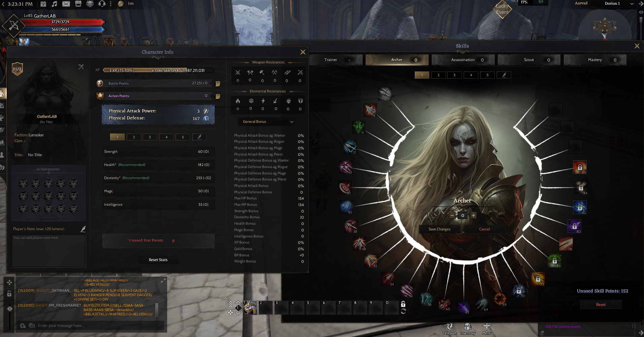Click the chat log scrollbar
Viewport: 644px width, 337px height.
[x=157, y=309]
